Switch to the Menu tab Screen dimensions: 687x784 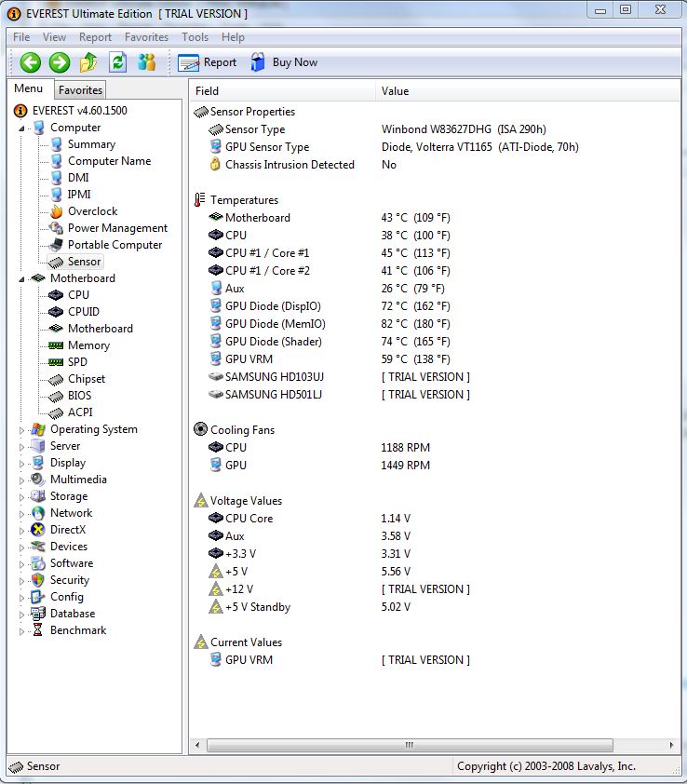[29, 88]
